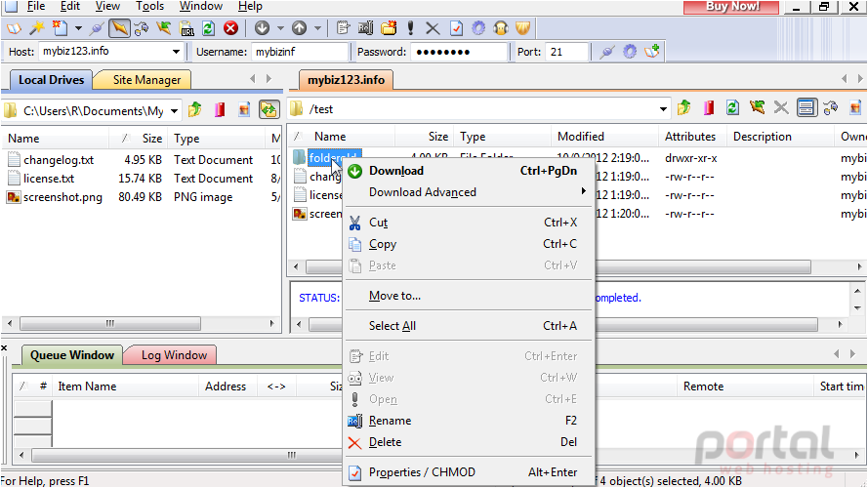Viewport: 868px width, 488px height.
Task: Click the headset Support icon in toolbar
Action: pos(501,27)
